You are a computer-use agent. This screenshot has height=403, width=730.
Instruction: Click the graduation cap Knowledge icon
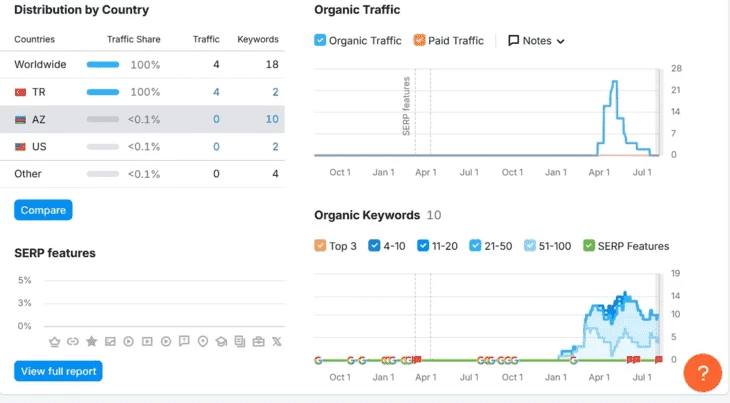(x=221, y=342)
